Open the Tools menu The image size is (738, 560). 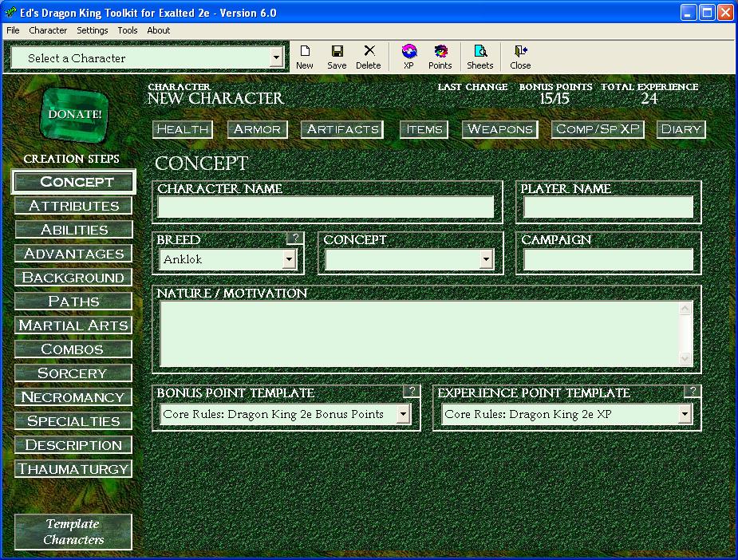click(128, 30)
